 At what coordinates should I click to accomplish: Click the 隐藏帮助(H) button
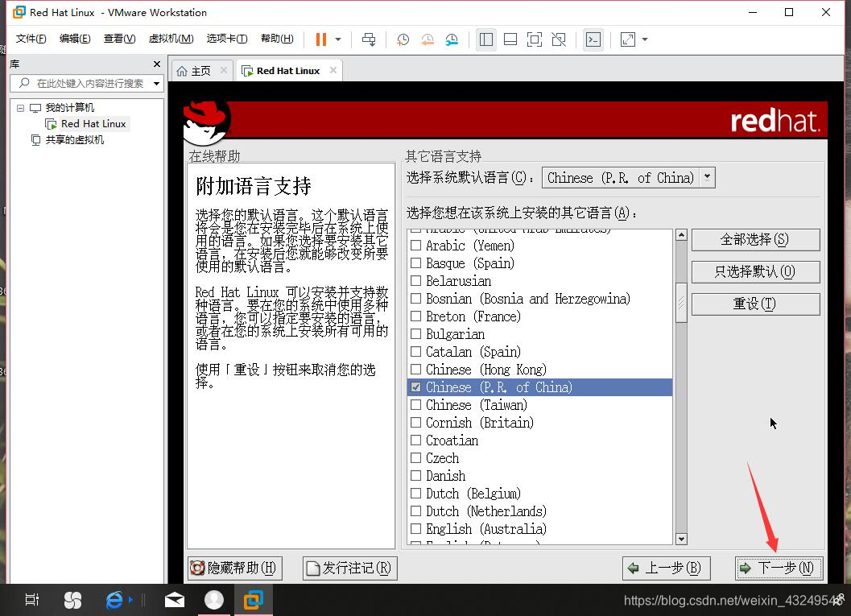pos(234,568)
